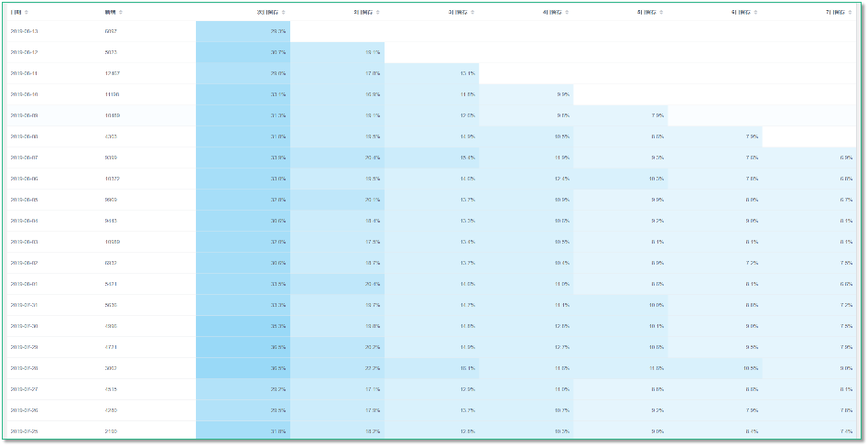This screenshot has height=446, width=868.
Task: Click the 2019-08-07 row date
Action: tap(24, 158)
